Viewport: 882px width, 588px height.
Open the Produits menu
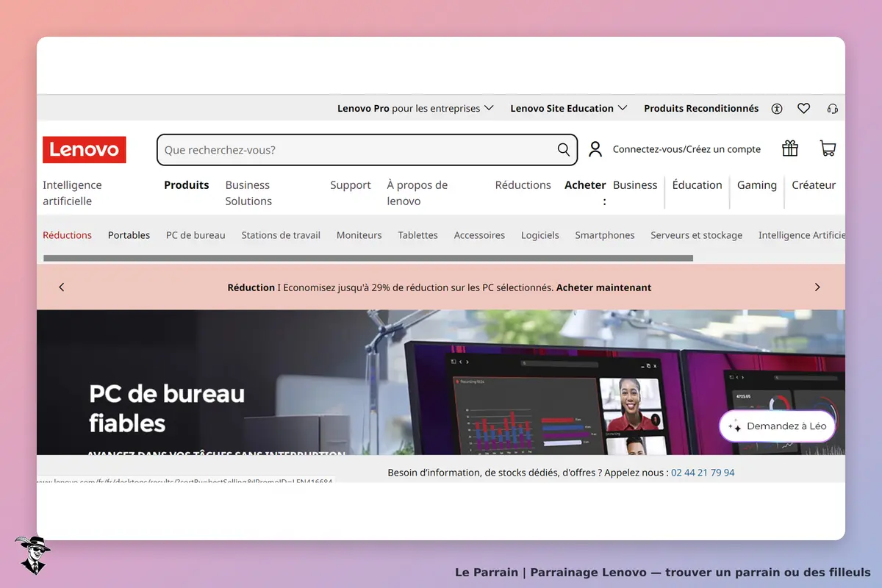coord(187,185)
